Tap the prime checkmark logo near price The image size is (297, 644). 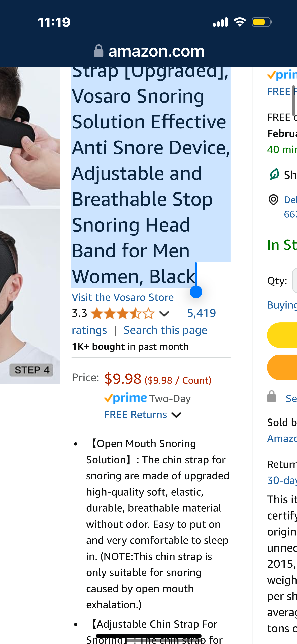[x=125, y=398]
